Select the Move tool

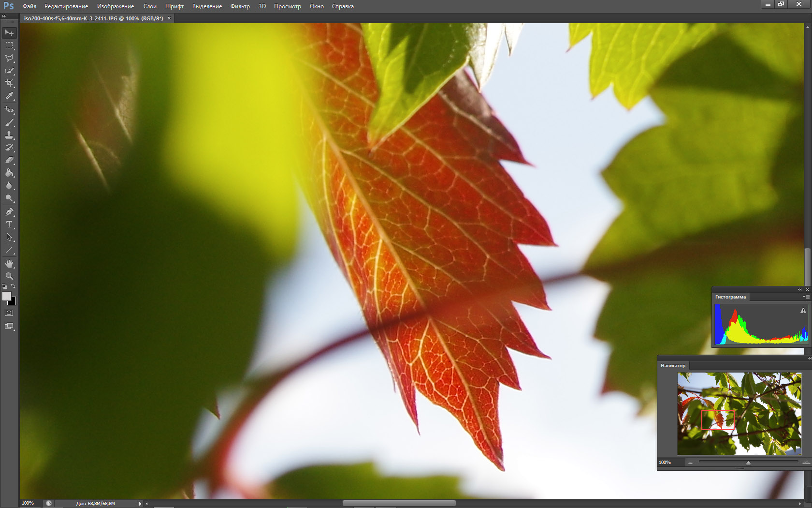click(9, 33)
